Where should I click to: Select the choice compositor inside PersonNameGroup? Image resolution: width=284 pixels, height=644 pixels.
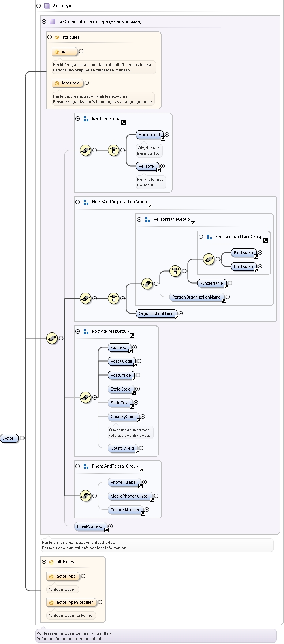click(175, 271)
